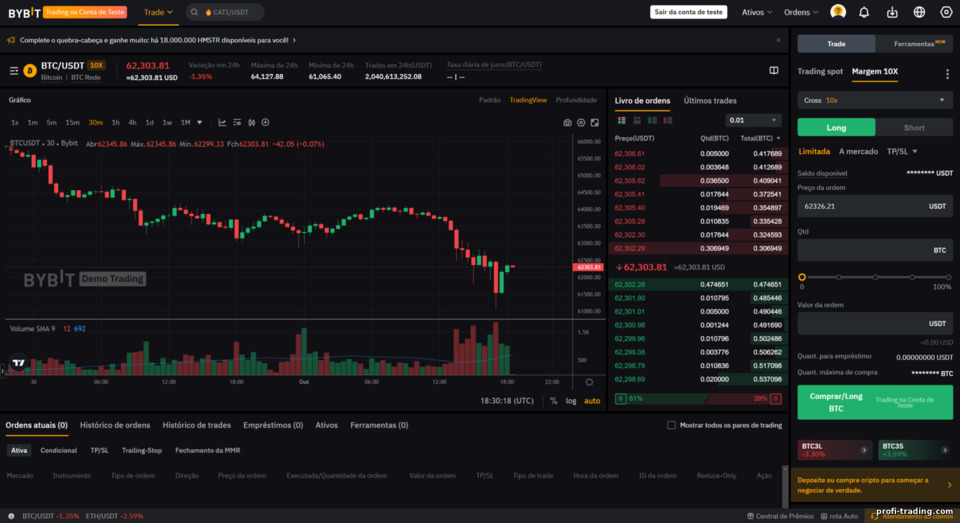This screenshot has width=960, height=523.
Task: Select the 1h timeframe
Action: point(115,122)
